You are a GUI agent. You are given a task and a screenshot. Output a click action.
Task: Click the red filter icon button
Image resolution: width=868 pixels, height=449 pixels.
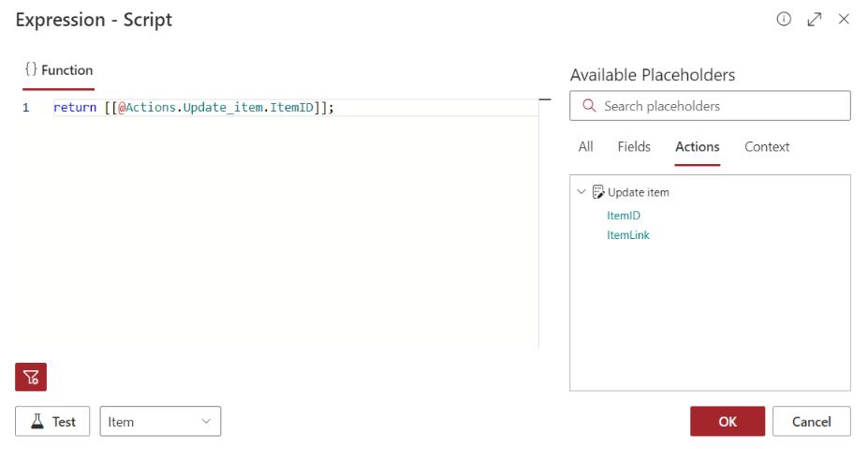point(31,377)
